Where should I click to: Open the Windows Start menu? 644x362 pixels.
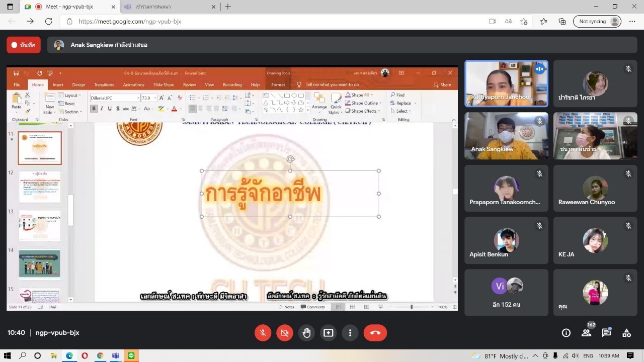point(8,355)
